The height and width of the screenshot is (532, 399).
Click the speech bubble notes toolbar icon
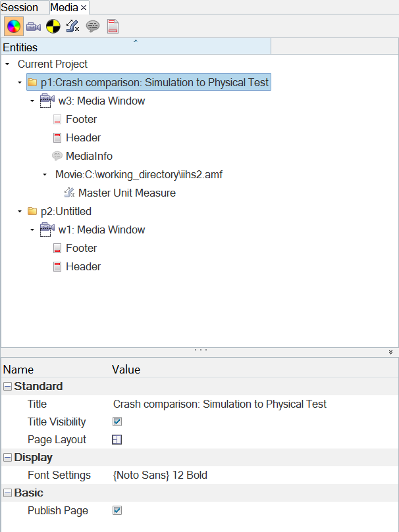93,27
